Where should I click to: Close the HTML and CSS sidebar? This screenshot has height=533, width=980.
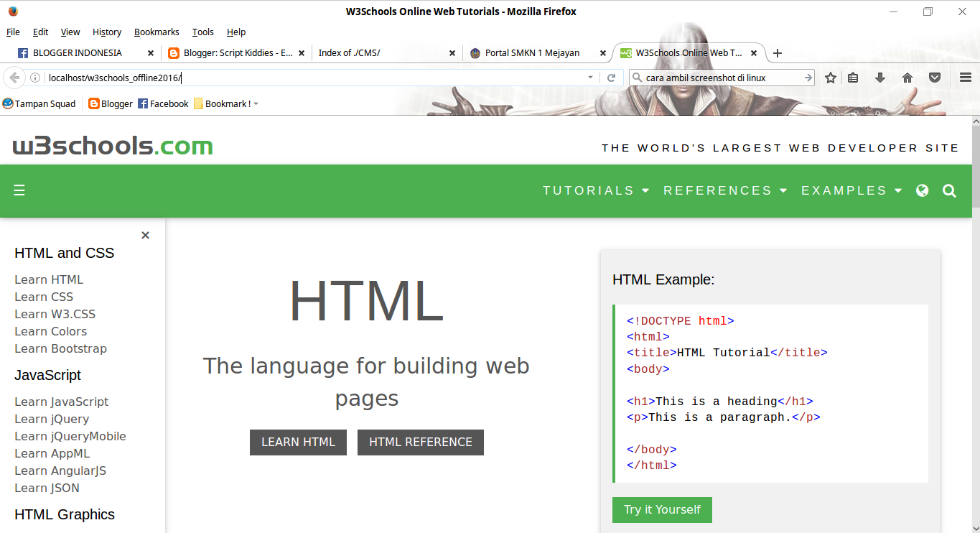145,235
